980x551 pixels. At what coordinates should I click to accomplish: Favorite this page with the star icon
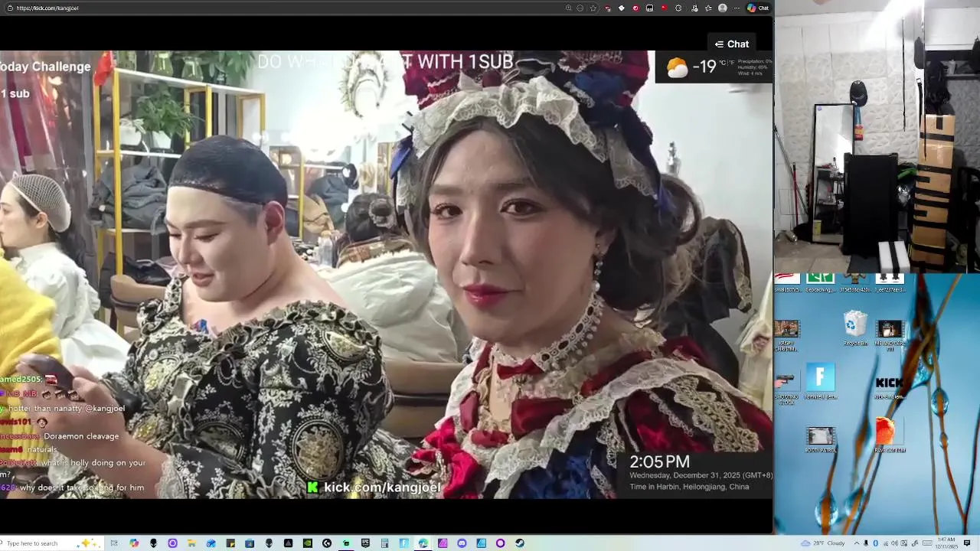[593, 8]
